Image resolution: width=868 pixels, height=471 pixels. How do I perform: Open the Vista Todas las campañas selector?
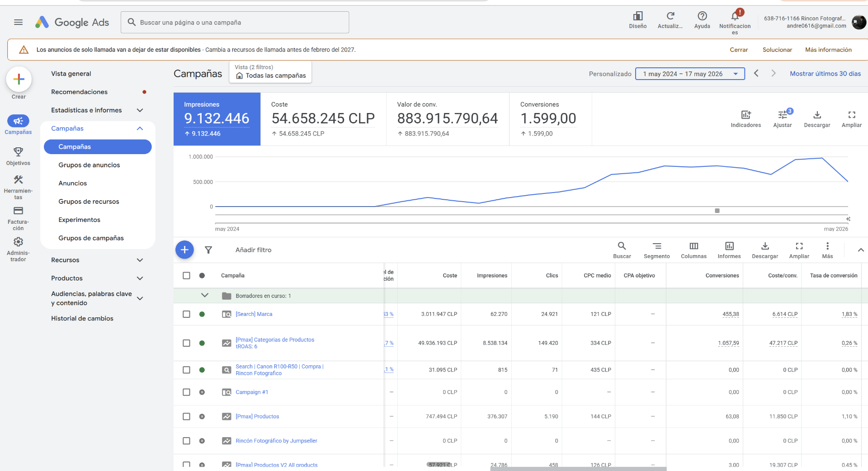click(270, 72)
